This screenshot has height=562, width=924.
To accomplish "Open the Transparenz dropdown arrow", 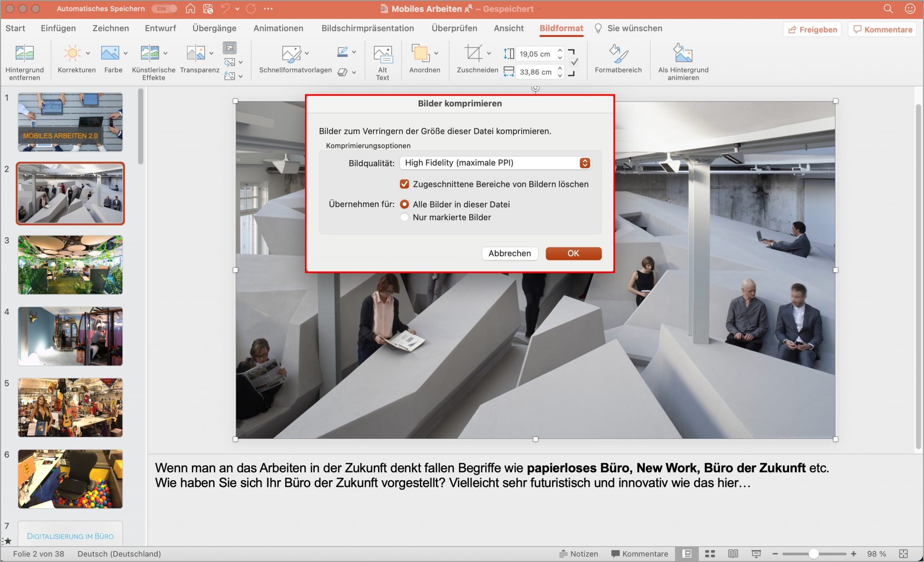I will (x=212, y=54).
